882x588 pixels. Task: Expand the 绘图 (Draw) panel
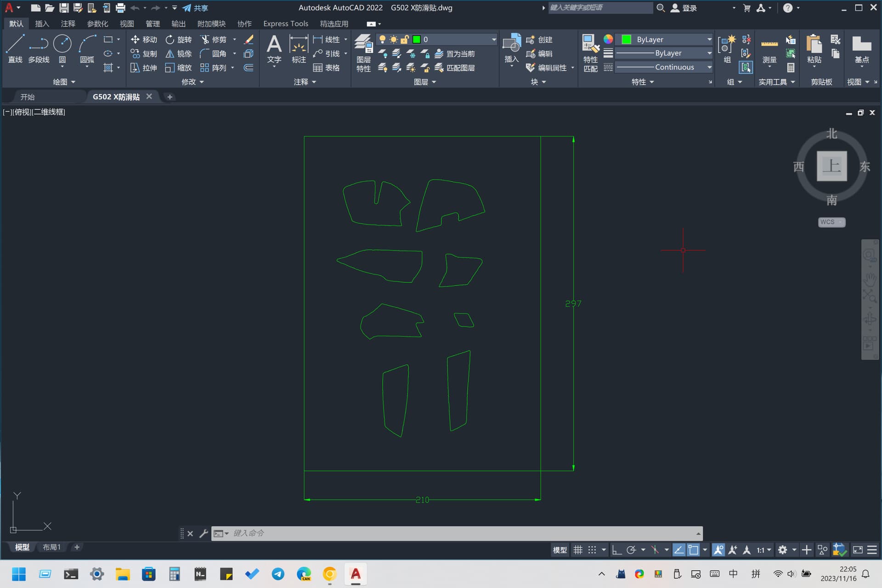coord(63,82)
